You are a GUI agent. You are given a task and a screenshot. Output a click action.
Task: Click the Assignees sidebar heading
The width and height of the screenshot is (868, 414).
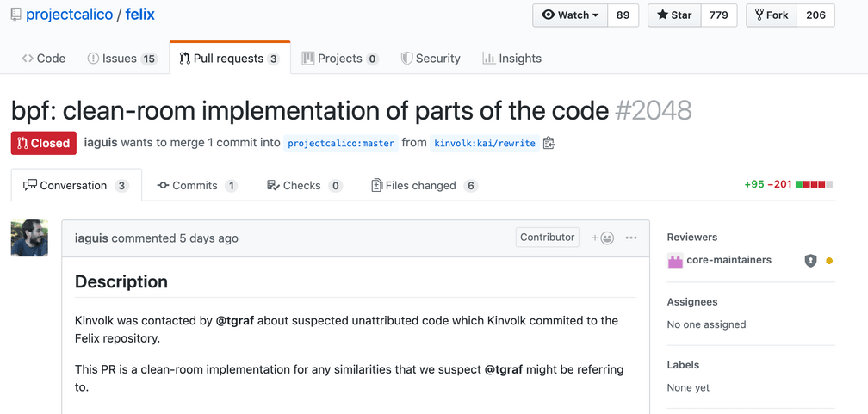click(x=692, y=301)
